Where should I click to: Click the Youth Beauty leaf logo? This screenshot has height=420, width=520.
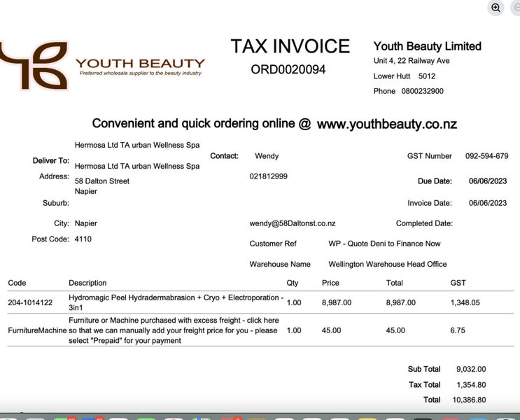coord(35,66)
